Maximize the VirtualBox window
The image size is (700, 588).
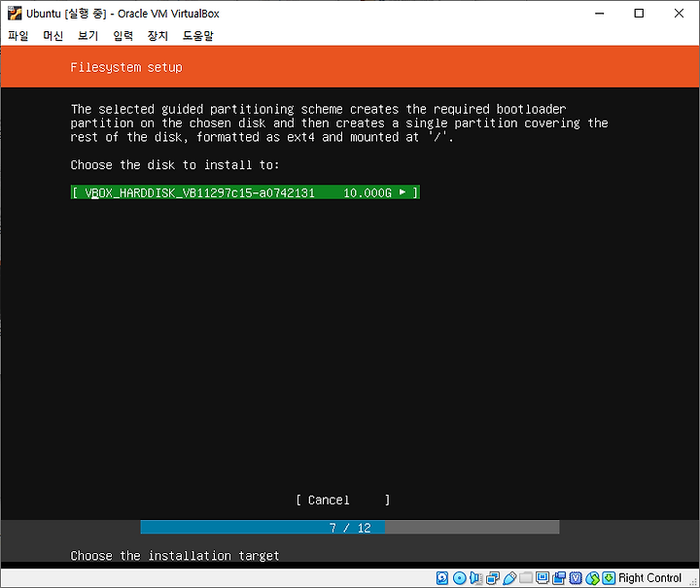pos(639,14)
